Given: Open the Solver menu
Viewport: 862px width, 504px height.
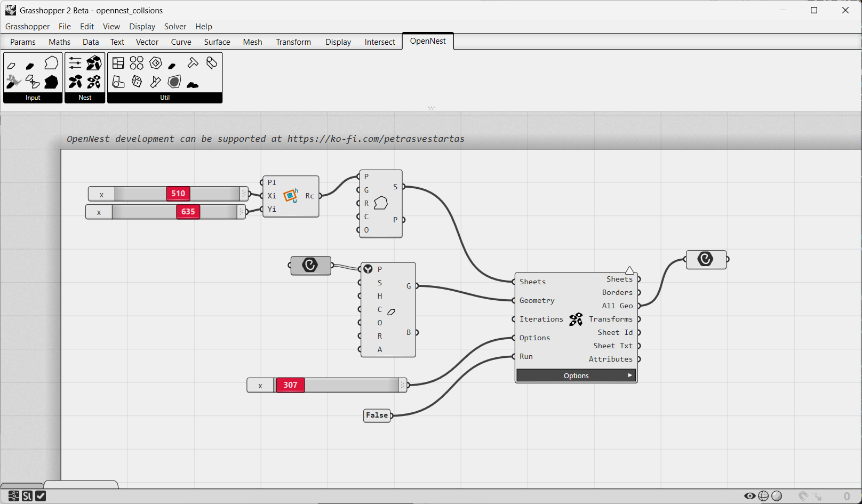Looking at the screenshot, I should click(x=175, y=27).
